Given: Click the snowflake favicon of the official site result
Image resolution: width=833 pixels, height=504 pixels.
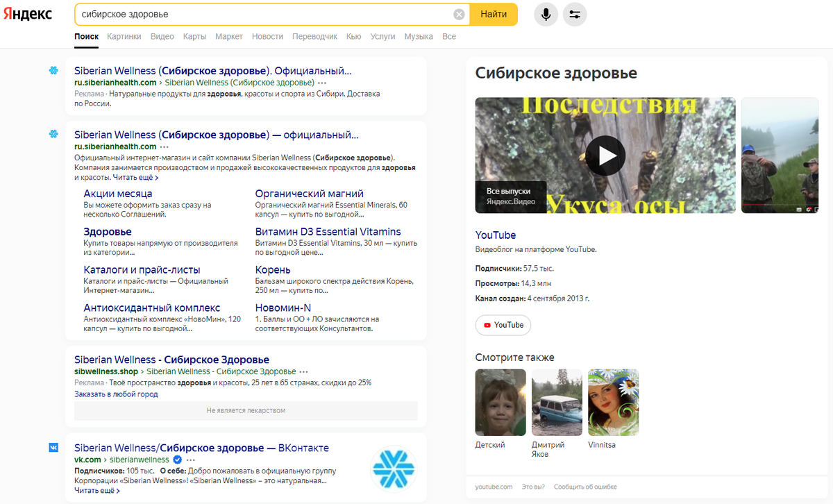Looking at the screenshot, I should [53, 134].
